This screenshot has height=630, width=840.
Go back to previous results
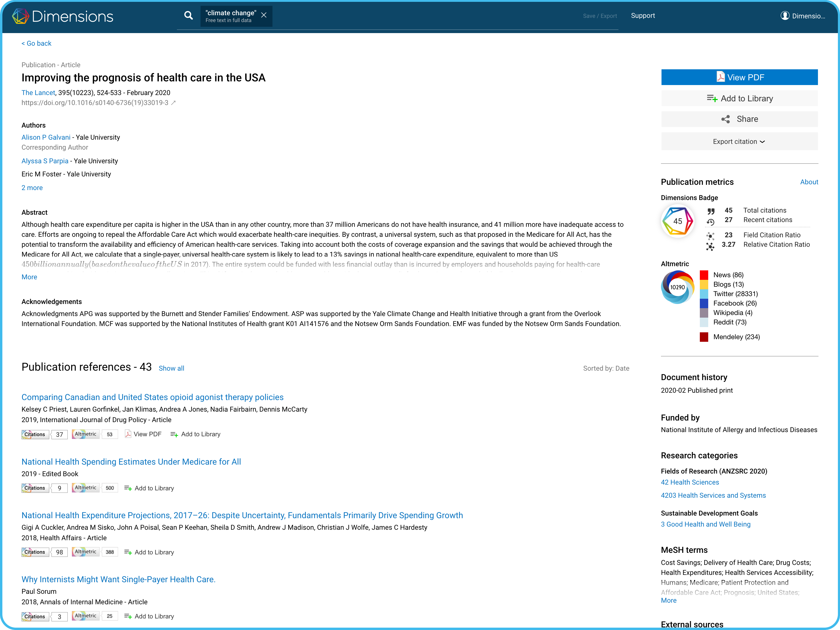click(36, 43)
